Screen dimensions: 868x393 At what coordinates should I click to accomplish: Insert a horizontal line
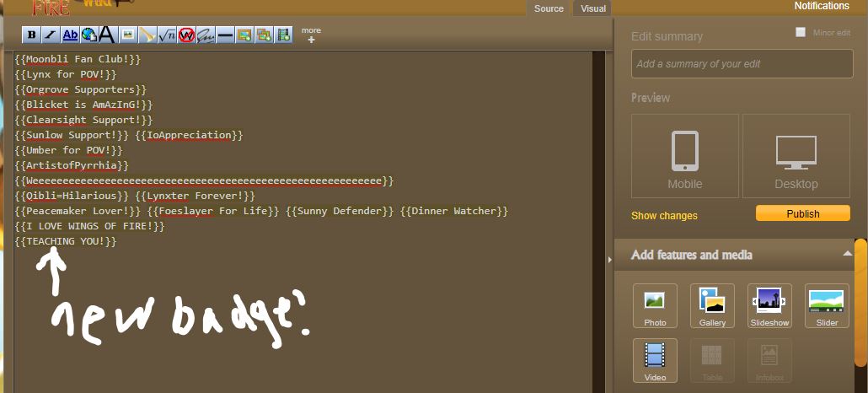pyautogui.click(x=225, y=35)
